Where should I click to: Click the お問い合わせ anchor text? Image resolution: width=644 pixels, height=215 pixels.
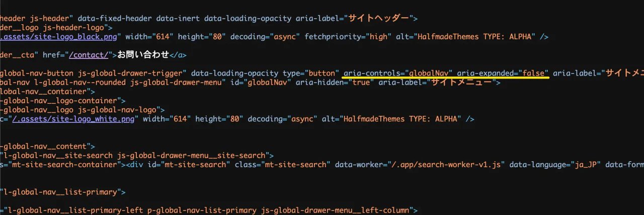coord(143,55)
